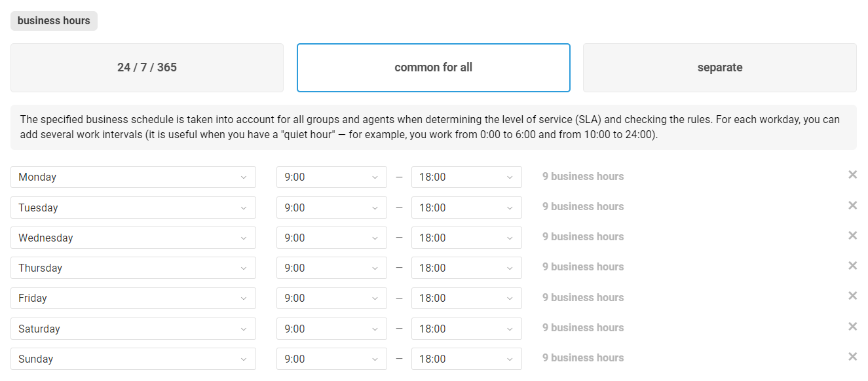
Task: Delete the Saturday schedule row
Action: [x=852, y=327]
